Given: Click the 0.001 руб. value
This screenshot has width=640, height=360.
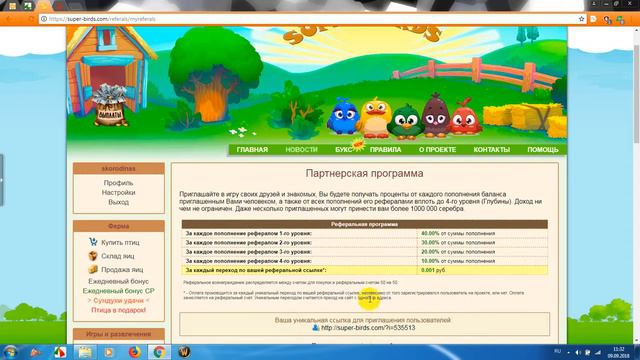Looking at the screenshot, I should [433, 270].
